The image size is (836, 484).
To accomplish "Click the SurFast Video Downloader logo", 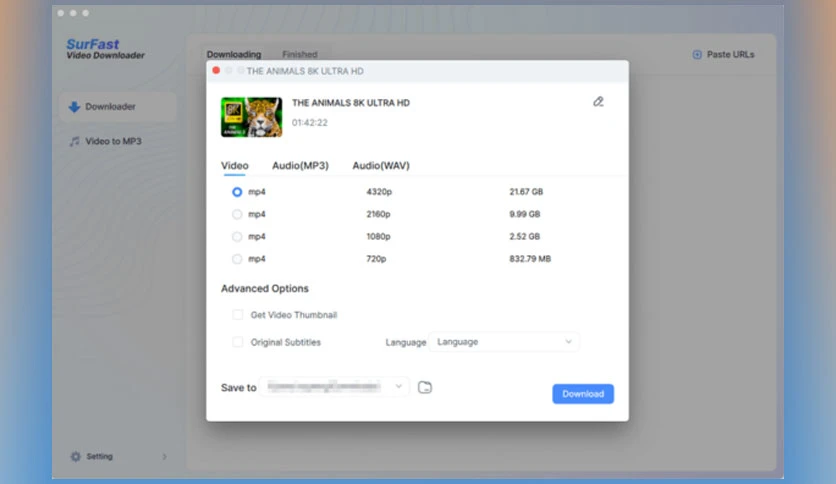I will (x=105, y=49).
